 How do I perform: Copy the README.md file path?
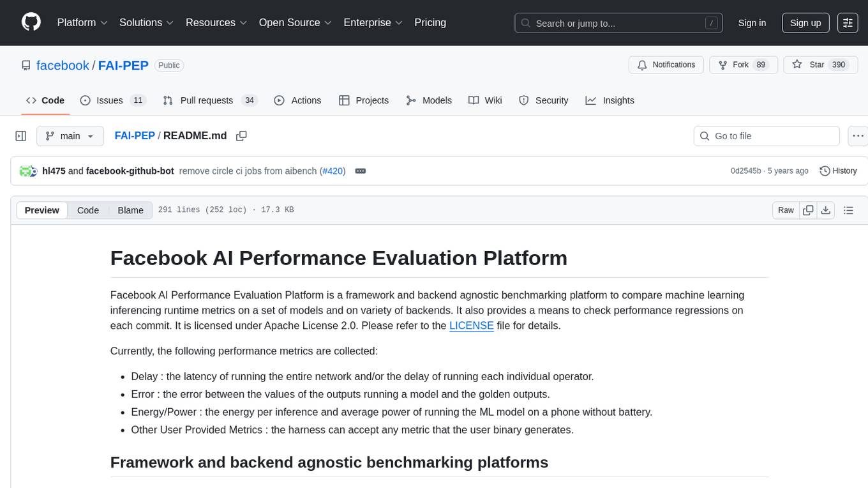241,136
